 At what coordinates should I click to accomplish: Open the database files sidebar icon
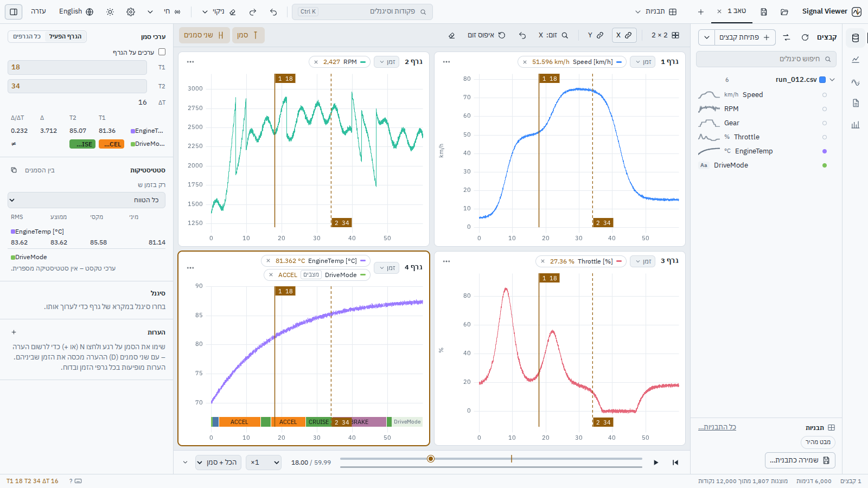(x=856, y=38)
